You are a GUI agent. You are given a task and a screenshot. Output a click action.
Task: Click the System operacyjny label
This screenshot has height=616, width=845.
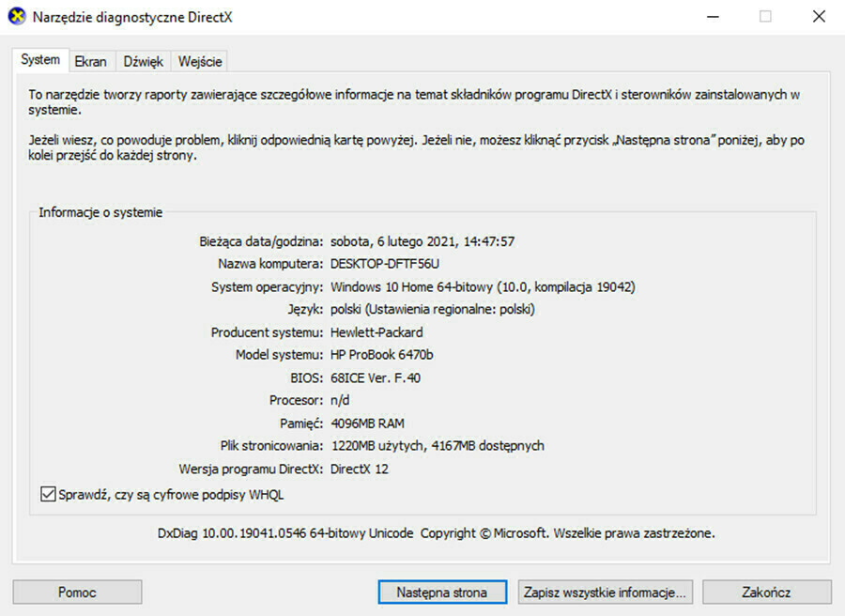tap(268, 286)
